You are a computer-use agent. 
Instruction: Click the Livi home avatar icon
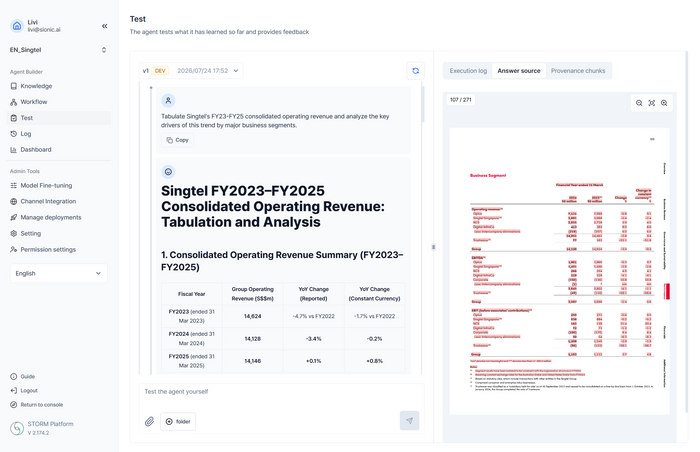click(17, 26)
